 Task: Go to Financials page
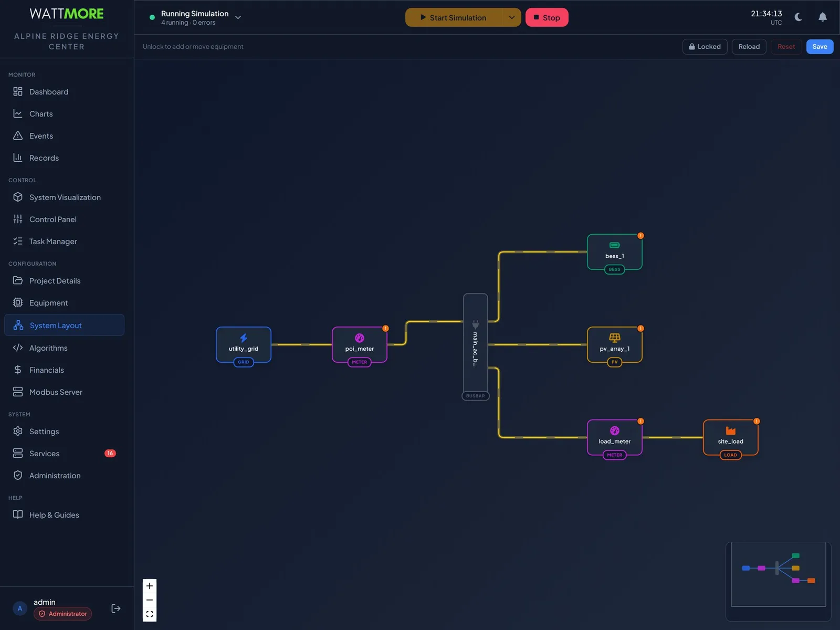tap(64, 370)
